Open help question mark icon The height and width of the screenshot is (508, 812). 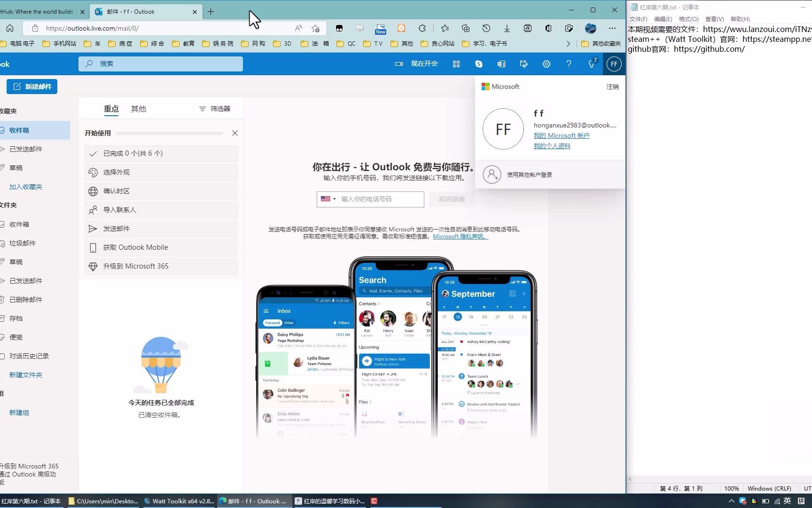(569, 64)
